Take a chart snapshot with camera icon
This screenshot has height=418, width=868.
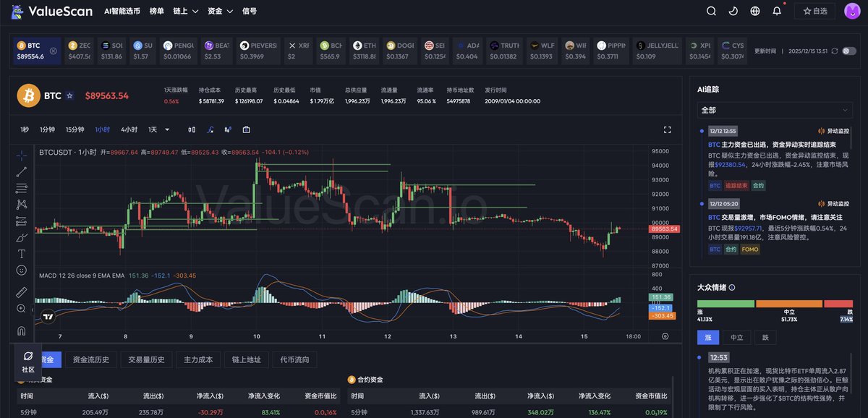246,129
